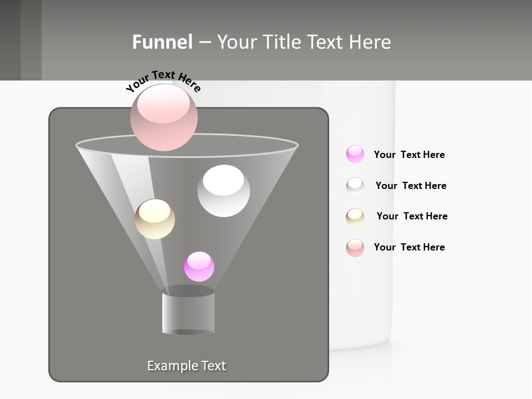Click the white sphere inside the funnel
The height and width of the screenshot is (399, 532).
[223, 191]
